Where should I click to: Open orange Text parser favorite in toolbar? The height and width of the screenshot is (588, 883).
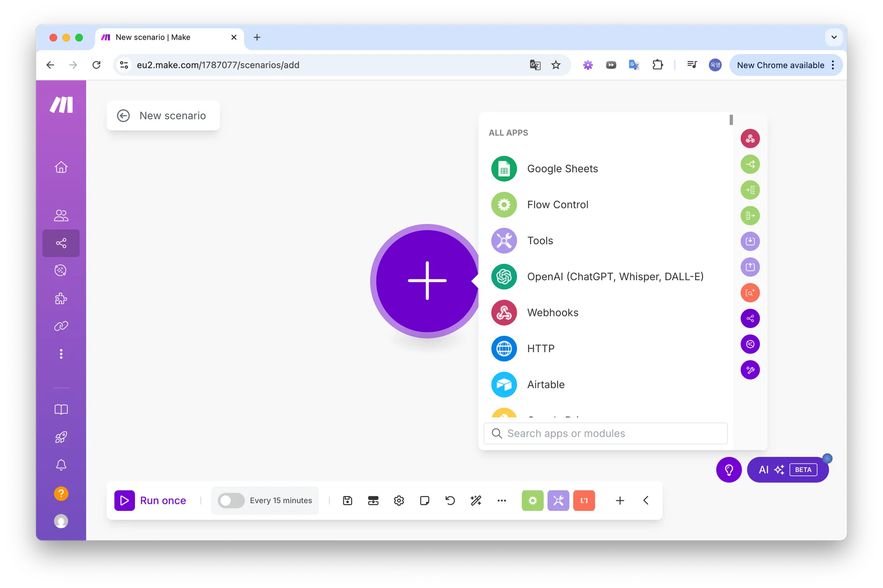pyautogui.click(x=584, y=500)
